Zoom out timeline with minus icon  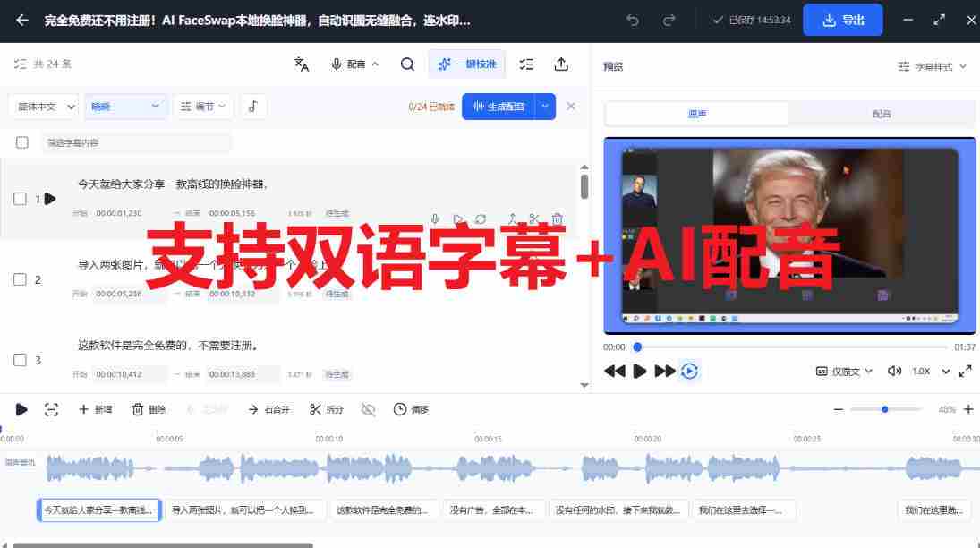coord(839,410)
